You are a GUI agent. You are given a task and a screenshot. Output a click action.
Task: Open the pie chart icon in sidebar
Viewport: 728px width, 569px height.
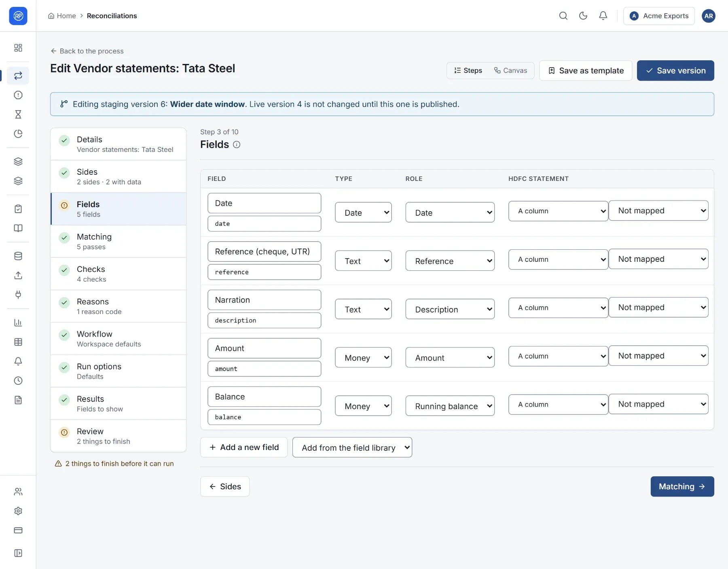(x=18, y=134)
